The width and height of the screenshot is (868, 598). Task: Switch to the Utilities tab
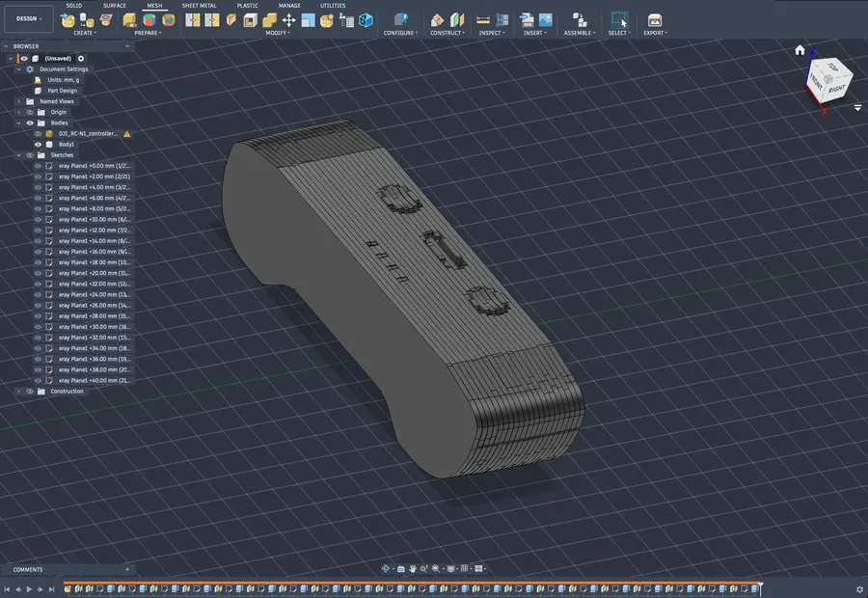(333, 6)
